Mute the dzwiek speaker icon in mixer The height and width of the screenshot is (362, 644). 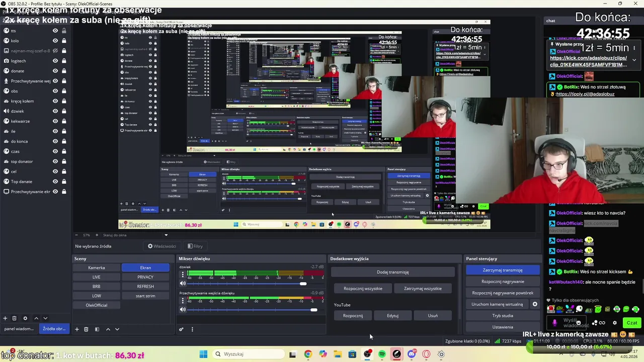183,284
